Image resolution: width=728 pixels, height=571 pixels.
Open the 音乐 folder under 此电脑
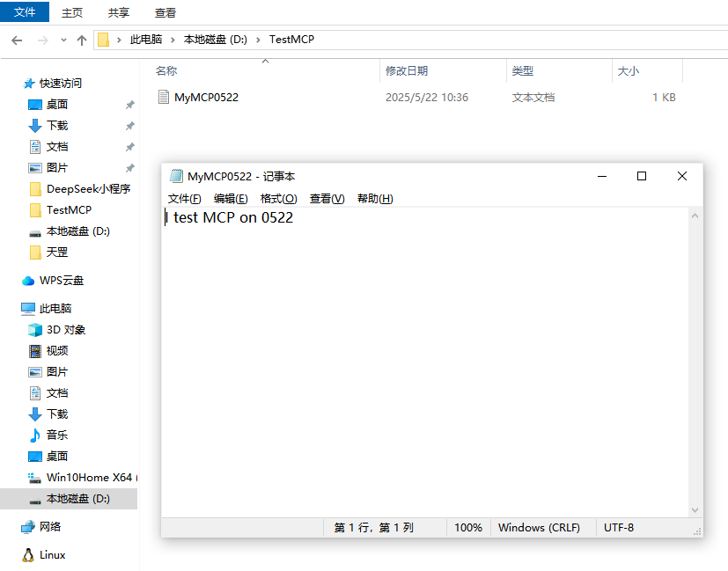pos(48,436)
